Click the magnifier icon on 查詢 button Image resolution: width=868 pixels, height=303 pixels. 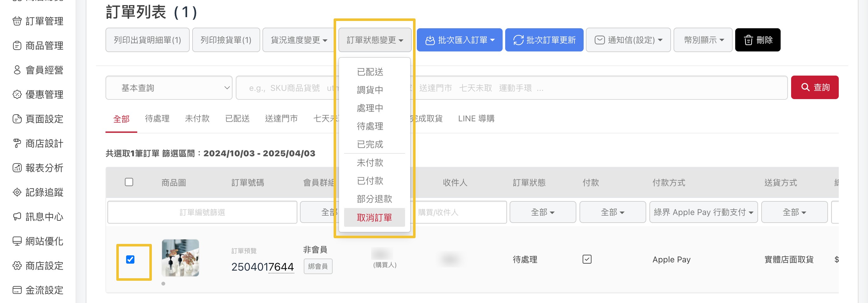(x=805, y=87)
